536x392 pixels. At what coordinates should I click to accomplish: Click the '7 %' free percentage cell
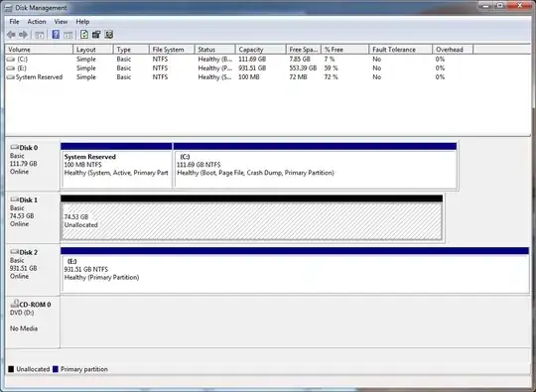coord(330,60)
